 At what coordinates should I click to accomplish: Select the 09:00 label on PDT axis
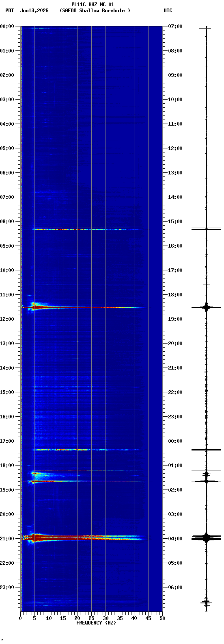(x=7, y=246)
